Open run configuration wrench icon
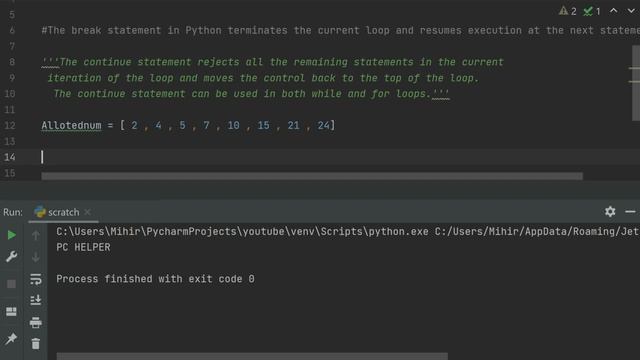The height and width of the screenshot is (360, 640). click(x=11, y=257)
